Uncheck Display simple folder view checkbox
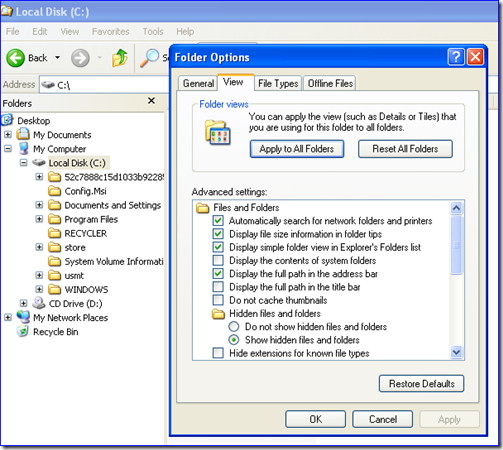The height and width of the screenshot is (450, 503). coord(218,247)
